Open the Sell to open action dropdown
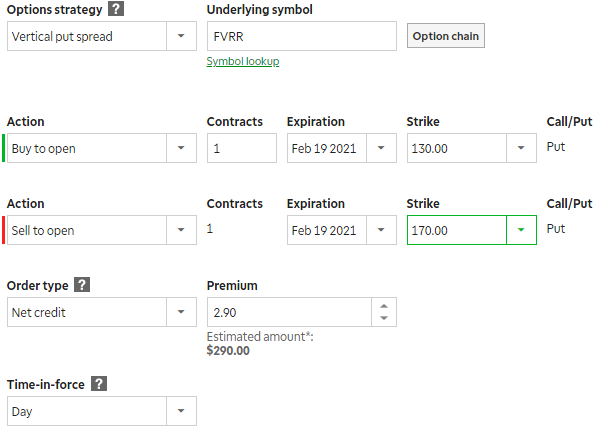 coord(181,230)
